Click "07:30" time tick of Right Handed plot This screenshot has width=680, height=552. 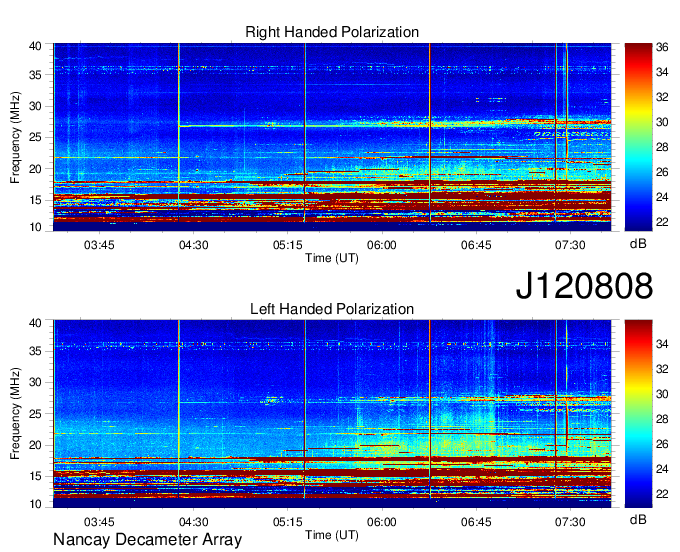[x=570, y=245]
